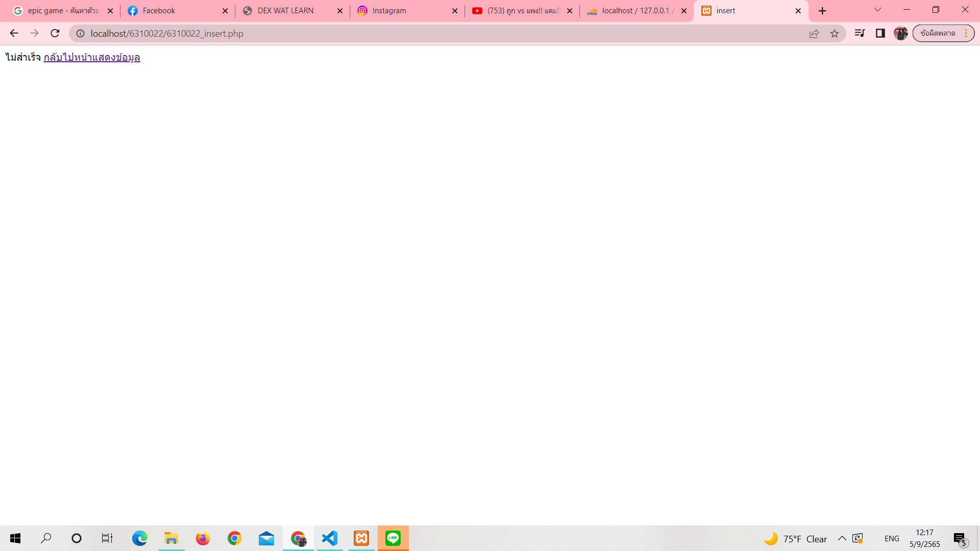
Task: Expand the tab search dropdown
Action: tap(877, 10)
